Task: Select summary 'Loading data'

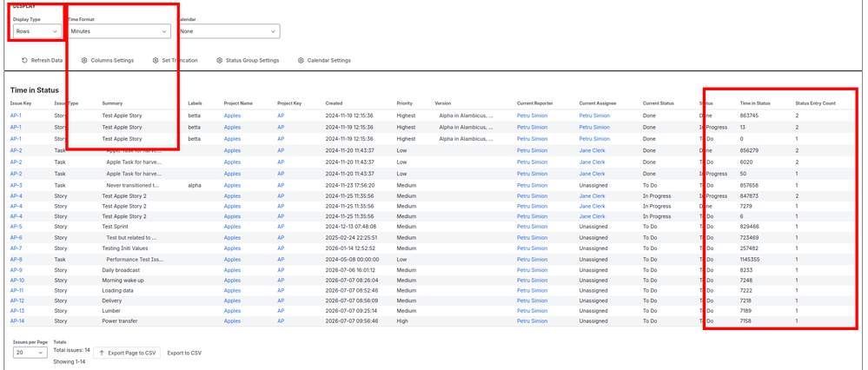Action: point(118,290)
